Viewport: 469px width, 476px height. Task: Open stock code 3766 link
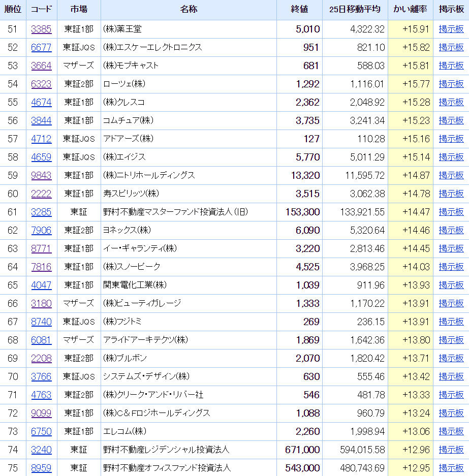pos(41,376)
